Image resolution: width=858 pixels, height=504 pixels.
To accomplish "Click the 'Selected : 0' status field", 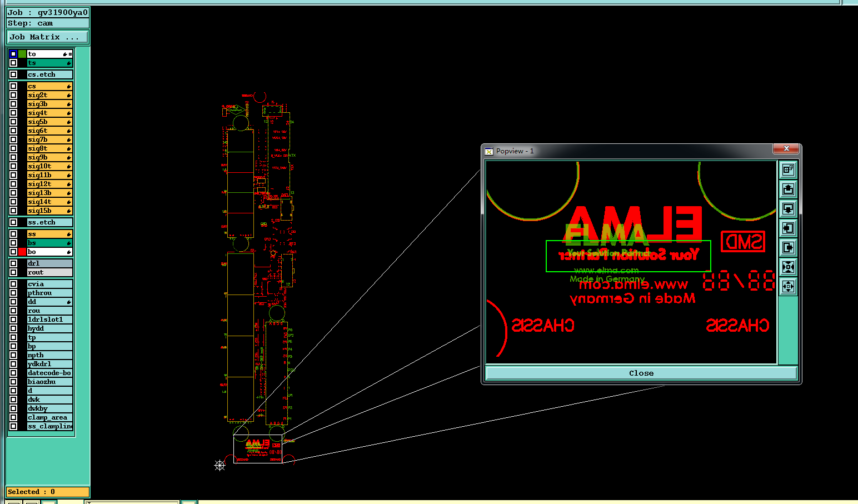I will (x=48, y=492).
